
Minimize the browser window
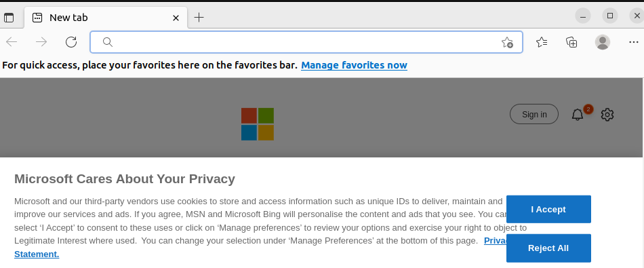point(583,16)
